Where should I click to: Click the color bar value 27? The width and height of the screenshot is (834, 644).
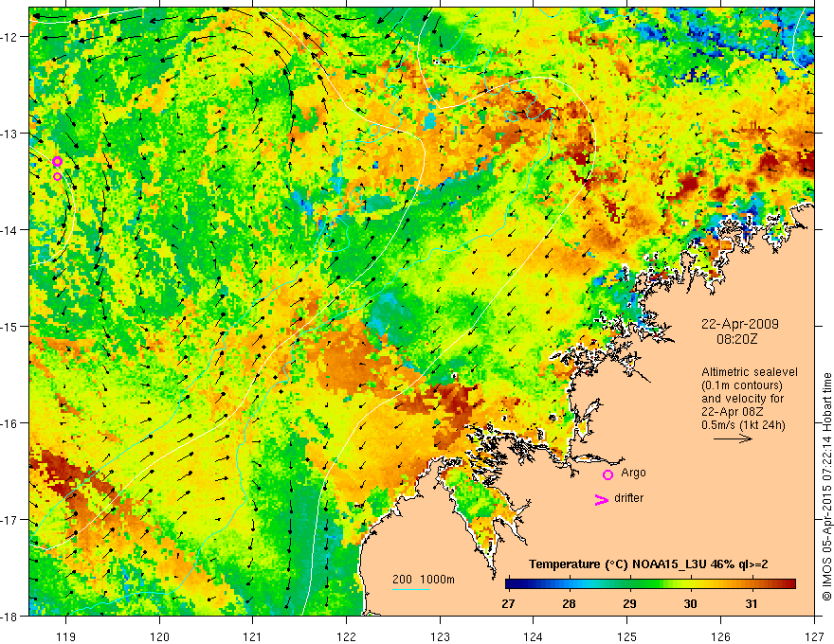click(508, 604)
